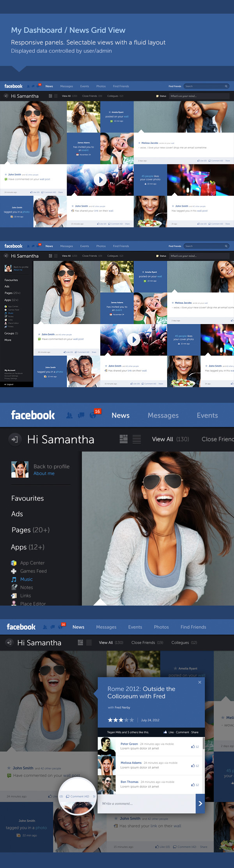
Task: Click thumbs-up icon on Melissa Adams's comment
Action: click(x=193, y=765)
